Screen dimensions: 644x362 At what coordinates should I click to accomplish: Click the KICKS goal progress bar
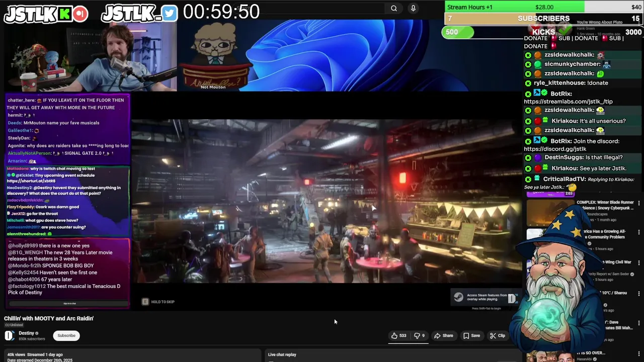tap(543, 32)
